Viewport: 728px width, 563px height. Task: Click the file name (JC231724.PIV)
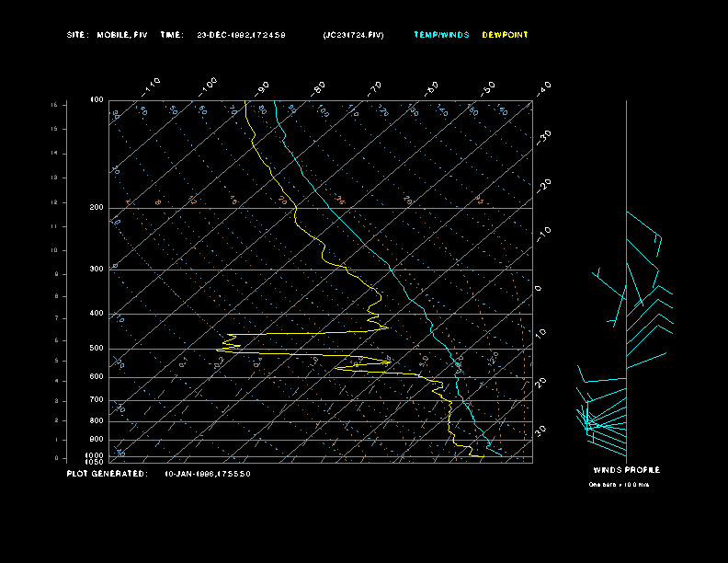pyautogui.click(x=353, y=35)
